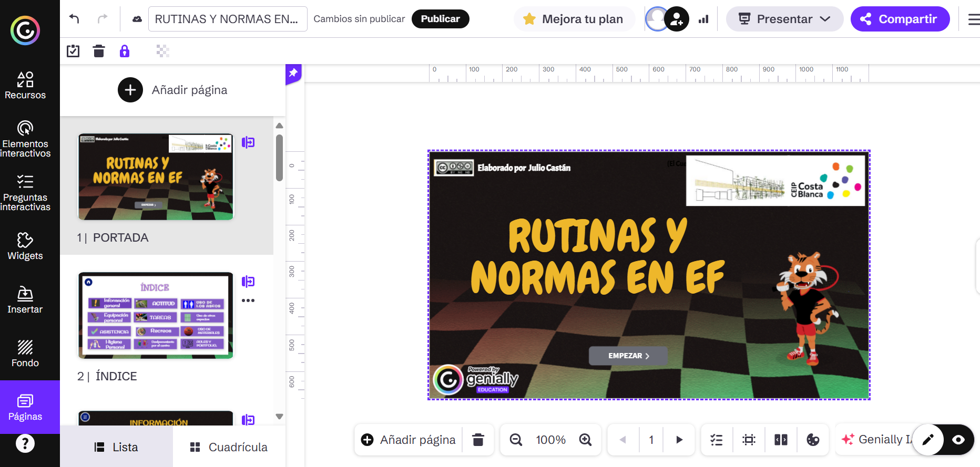
Task: Click the Genially logo icon
Action: coord(25,30)
